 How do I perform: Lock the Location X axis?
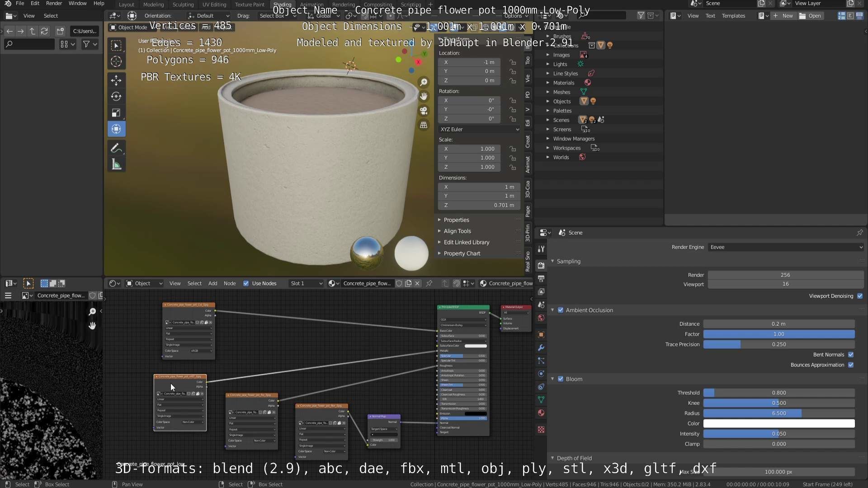point(513,62)
